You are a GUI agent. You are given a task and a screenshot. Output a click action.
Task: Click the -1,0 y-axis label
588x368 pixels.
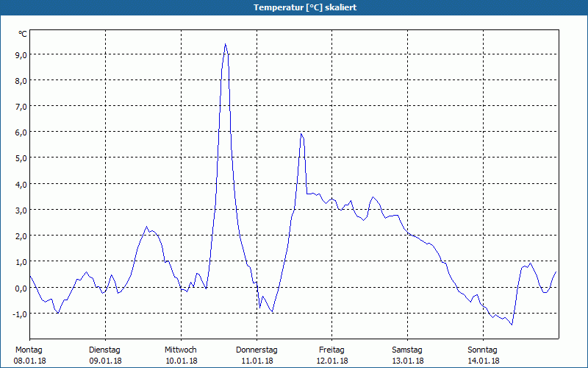click(x=20, y=314)
